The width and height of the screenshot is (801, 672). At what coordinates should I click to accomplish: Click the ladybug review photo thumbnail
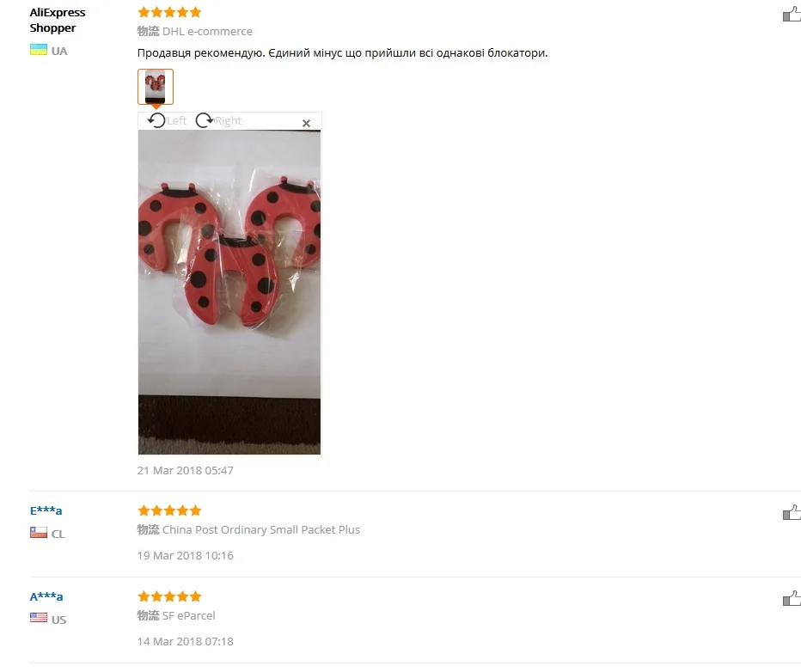[156, 87]
